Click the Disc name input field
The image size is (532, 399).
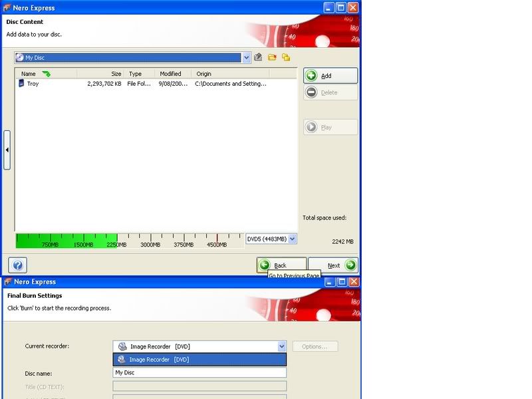tap(199, 372)
